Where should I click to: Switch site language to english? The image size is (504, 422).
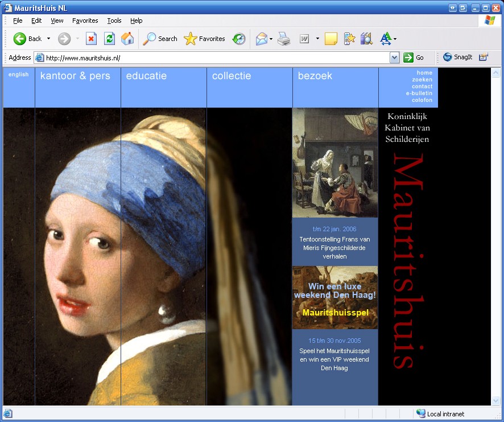[x=18, y=75]
